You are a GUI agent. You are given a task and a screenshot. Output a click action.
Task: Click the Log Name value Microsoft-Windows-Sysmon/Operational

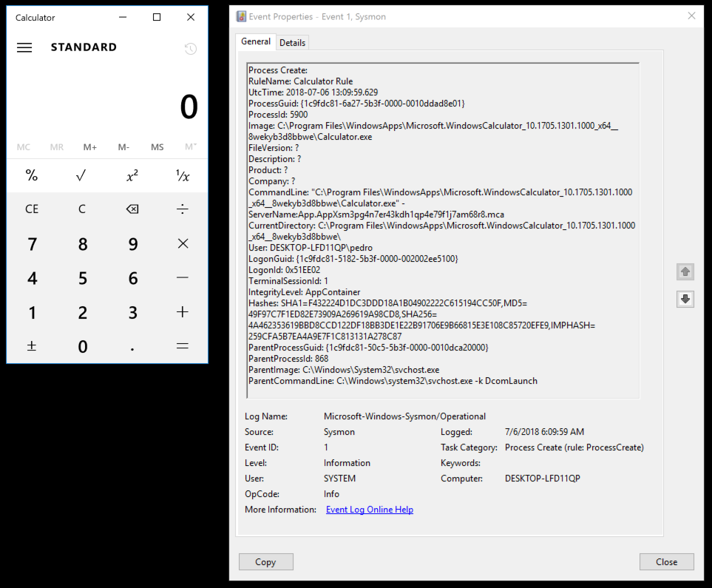404,416
